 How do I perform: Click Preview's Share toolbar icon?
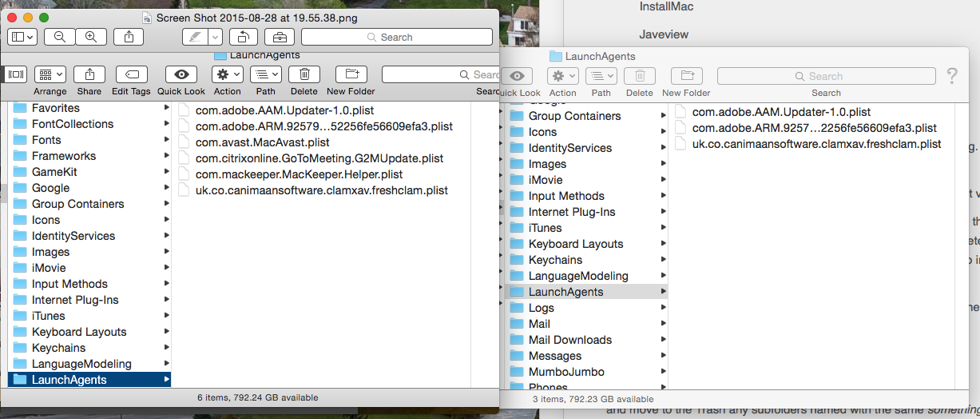point(129,37)
